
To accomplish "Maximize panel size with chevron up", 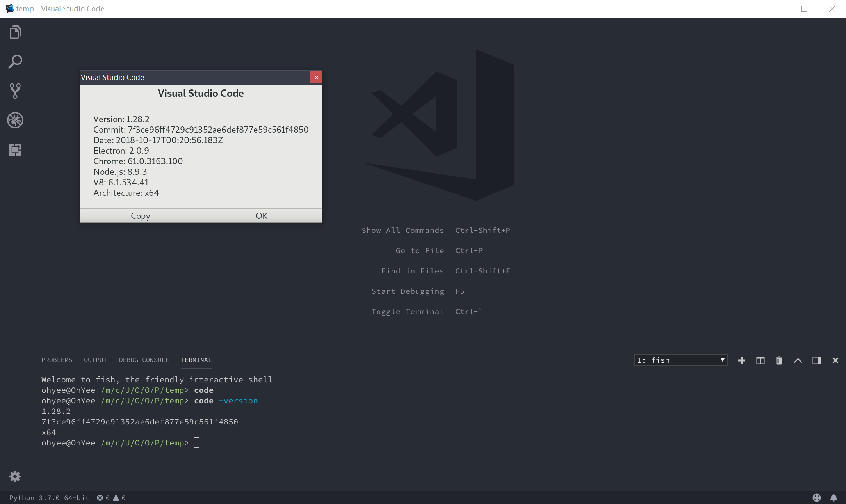I will (798, 360).
